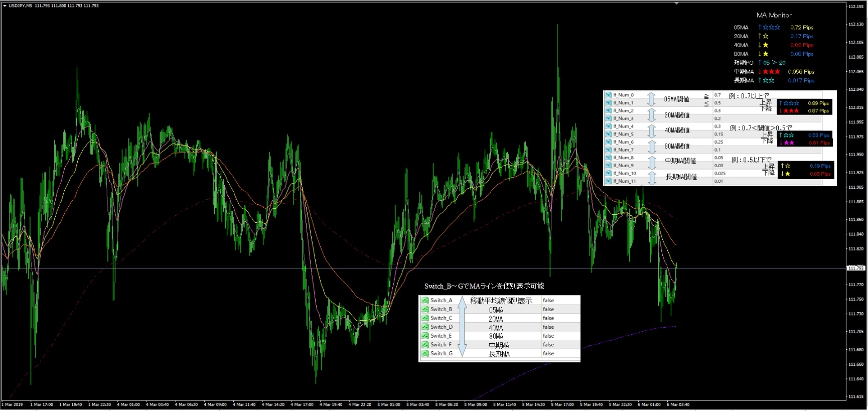Click the green icon beside Switch_B
Image resolution: width=868 pixels, height=411 pixels.
coord(425,309)
